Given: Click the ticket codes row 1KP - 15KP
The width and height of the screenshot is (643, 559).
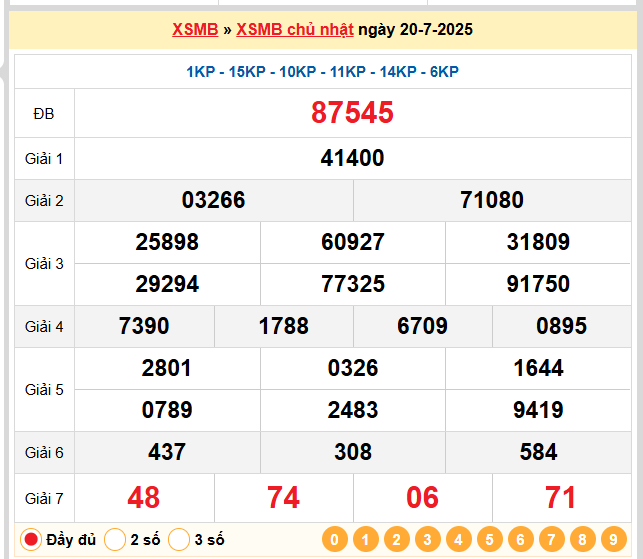Looking at the screenshot, I should coord(323,72).
